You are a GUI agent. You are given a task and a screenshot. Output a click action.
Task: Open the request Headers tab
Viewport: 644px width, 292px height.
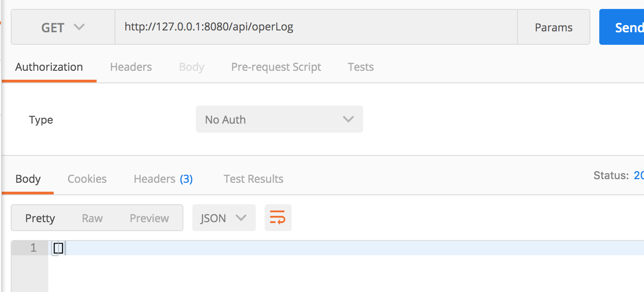point(131,67)
